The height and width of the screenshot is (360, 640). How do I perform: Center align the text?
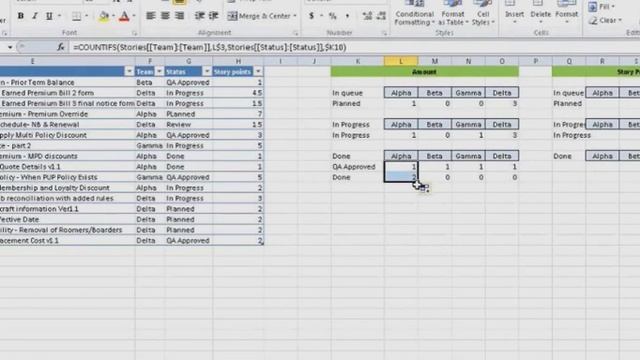pos(165,16)
